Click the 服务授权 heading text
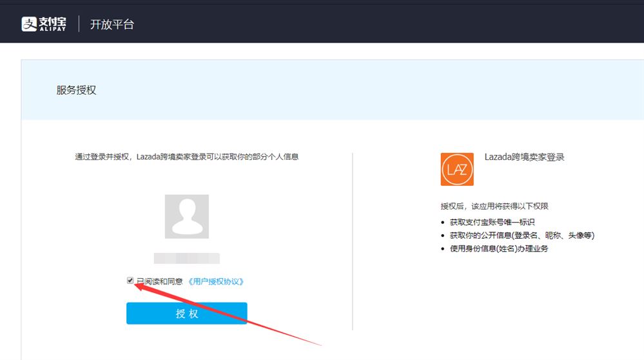The image size is (644, 360). point(77,90)
